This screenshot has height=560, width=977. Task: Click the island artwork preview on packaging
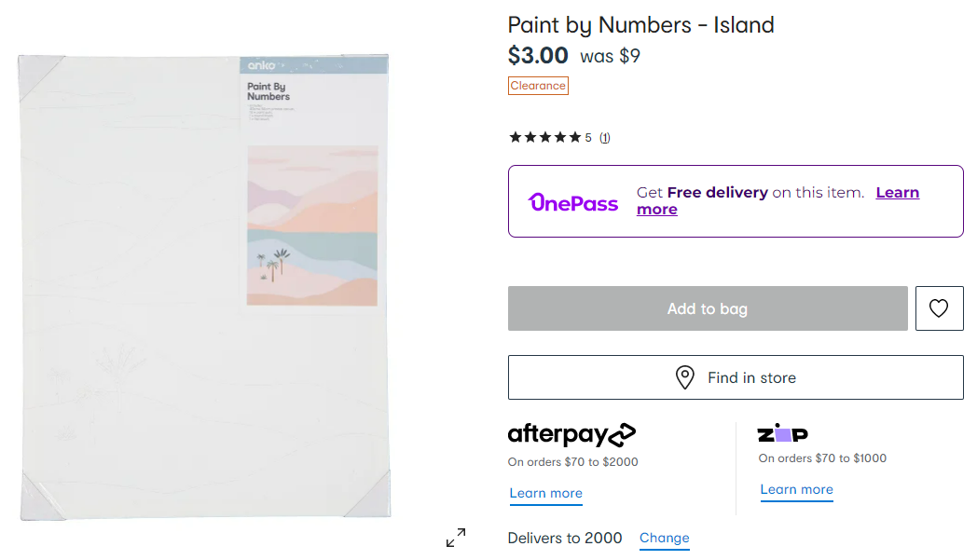click(312, 225)
